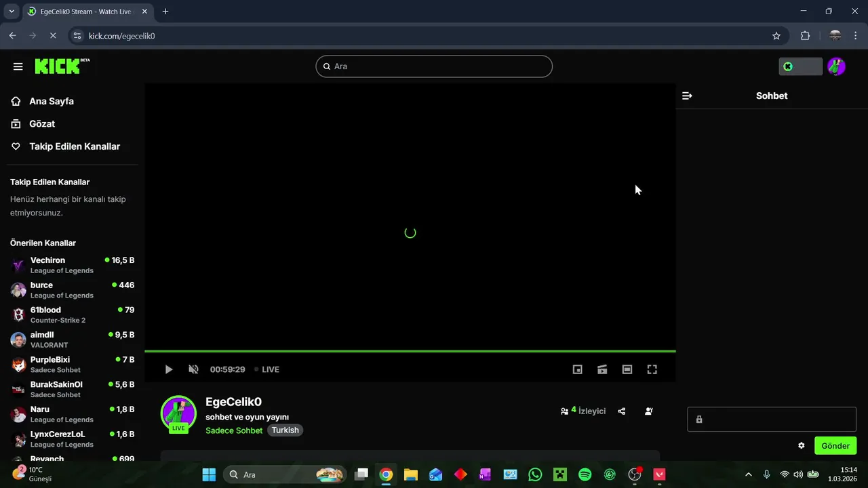
Task: Open the EgeCelik0 channel name
Action: click(233, 402)
